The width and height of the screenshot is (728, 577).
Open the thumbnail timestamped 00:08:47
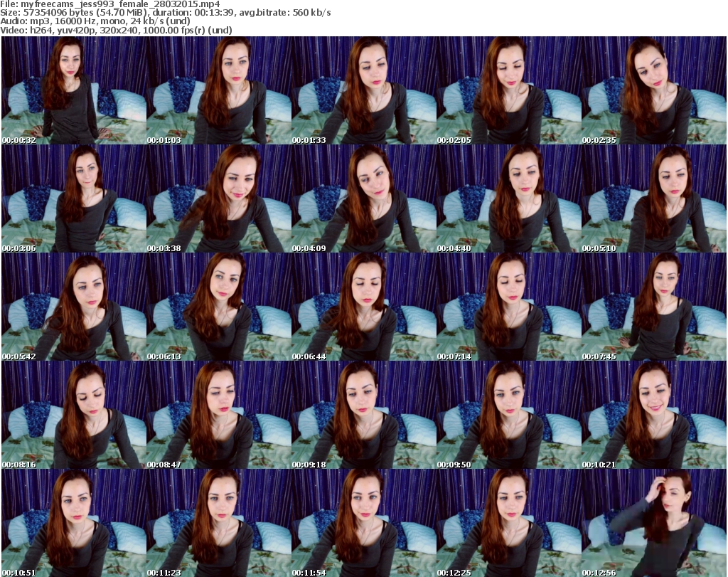click(x=219, y=415)
